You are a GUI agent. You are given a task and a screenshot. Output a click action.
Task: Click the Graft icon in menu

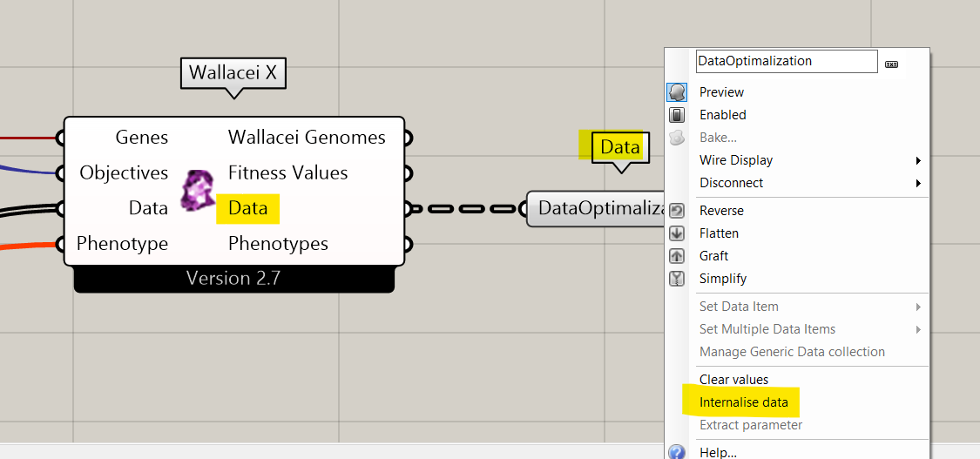[678, 256]
